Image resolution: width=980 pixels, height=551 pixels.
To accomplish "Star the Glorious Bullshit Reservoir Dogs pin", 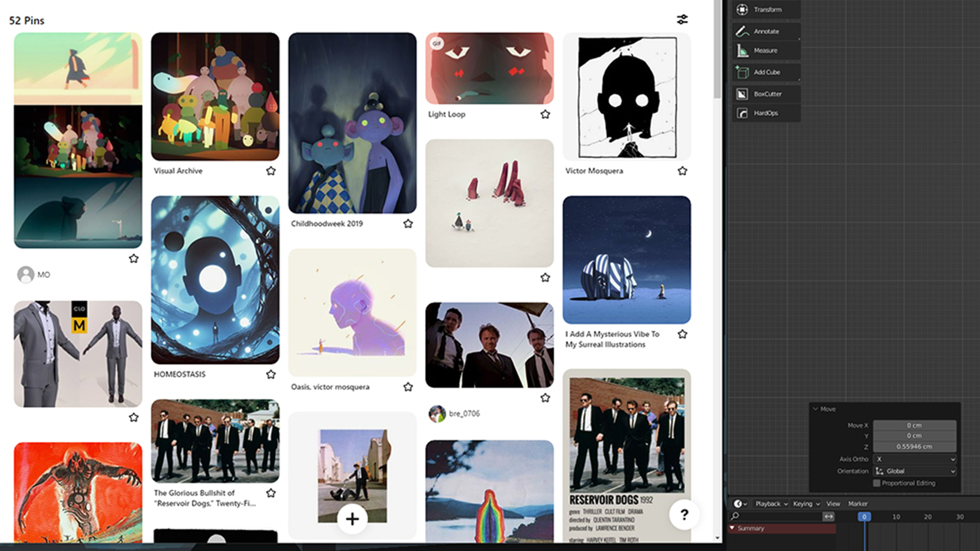I will click(271, 493).
